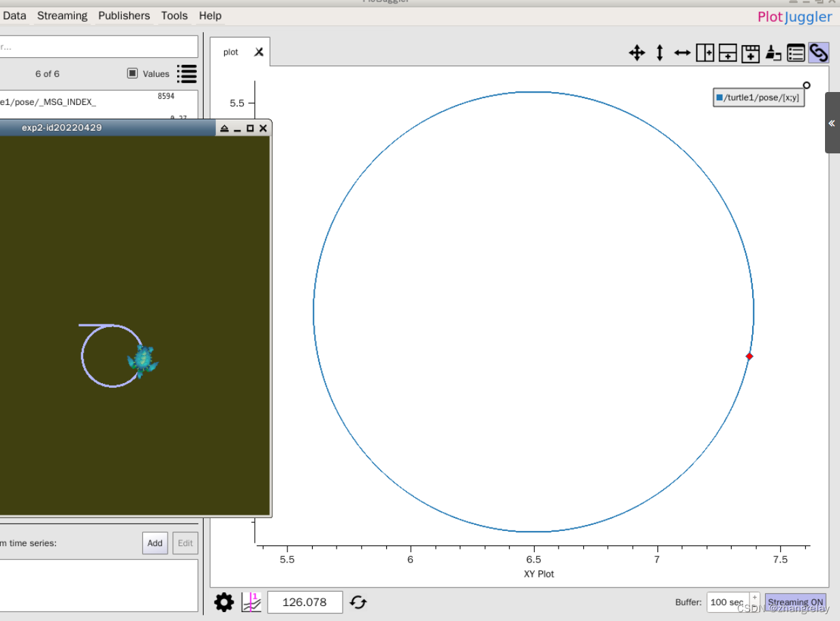
Task: Click the 126.078 time field
Action: (305, 602)
